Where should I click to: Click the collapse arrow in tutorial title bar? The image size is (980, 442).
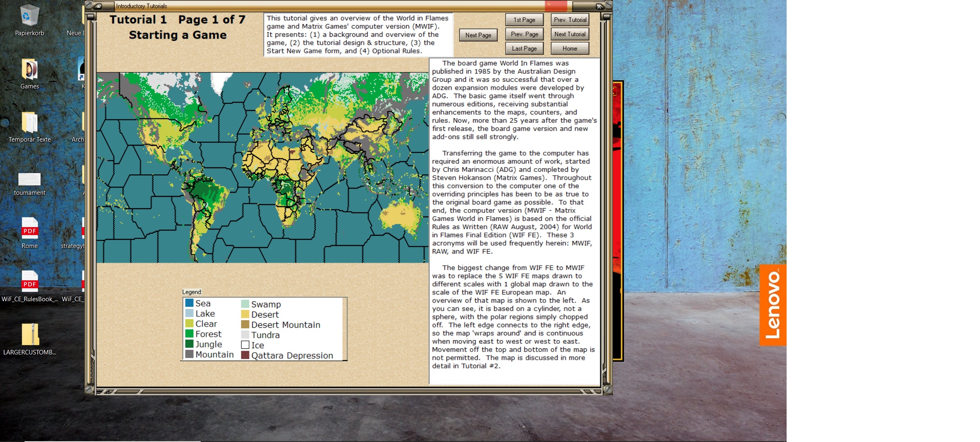pyautogui.click(x=98, y=6)
